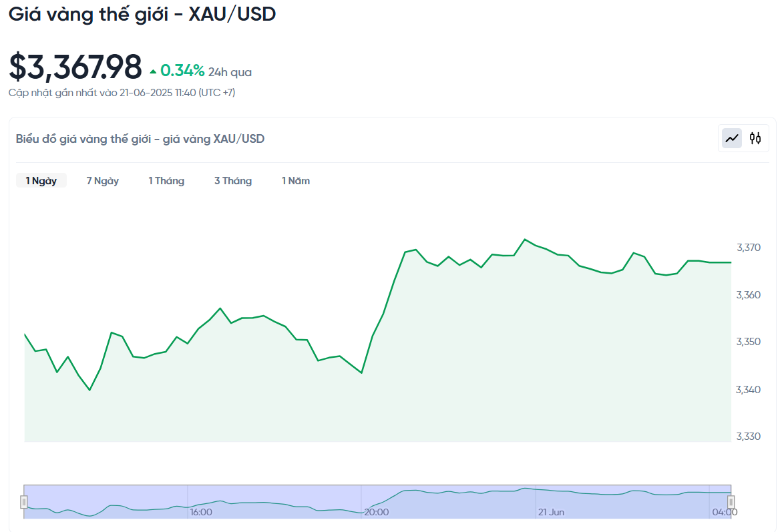Select the 1 Năm time range tab
778x532 pixels.
[296, 180]
